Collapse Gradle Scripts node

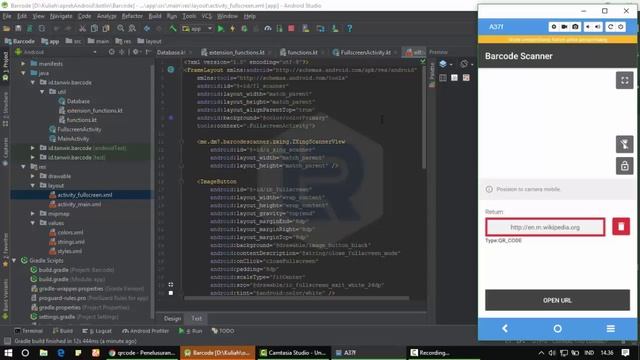(14, 260)
